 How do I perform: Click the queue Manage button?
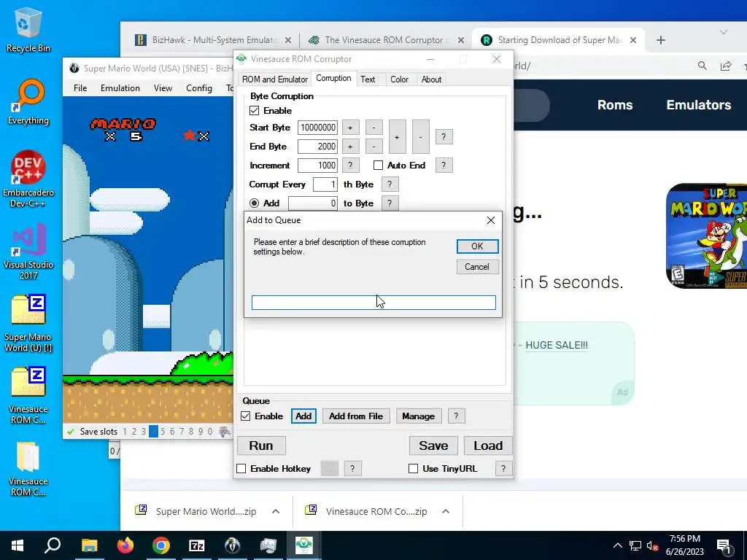pos(418,416)
